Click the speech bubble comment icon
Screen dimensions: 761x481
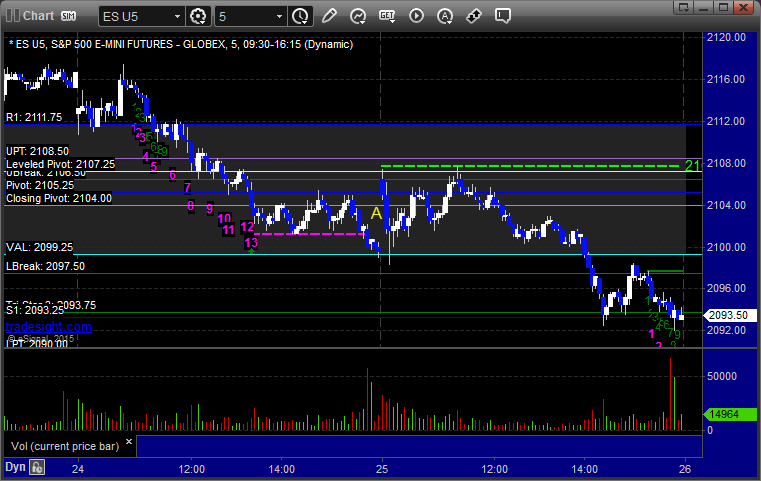pyautogui.click(x=502, y=16)
